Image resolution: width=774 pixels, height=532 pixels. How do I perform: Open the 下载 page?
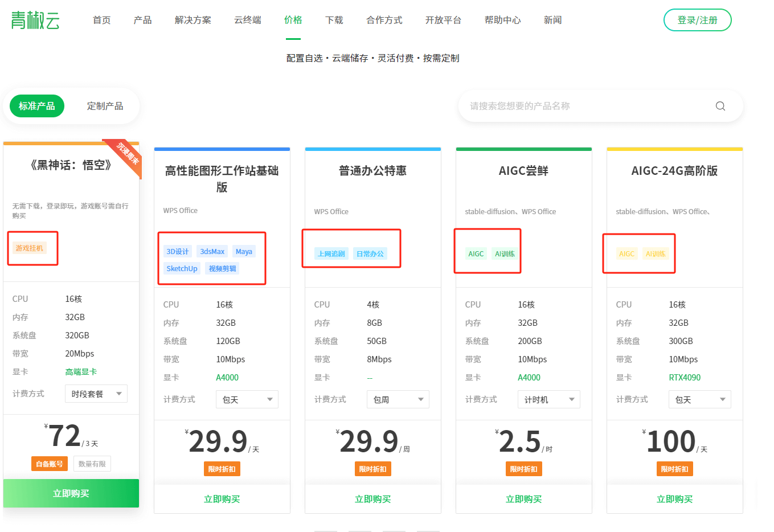click(334, 20)
